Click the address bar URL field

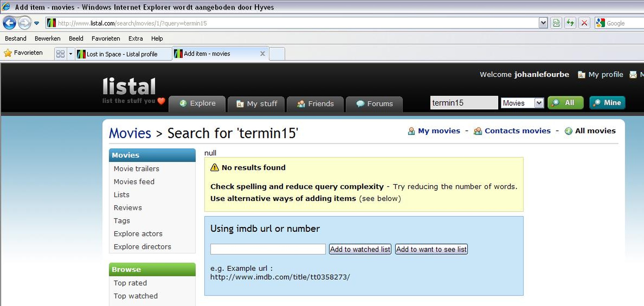(292, 23)
